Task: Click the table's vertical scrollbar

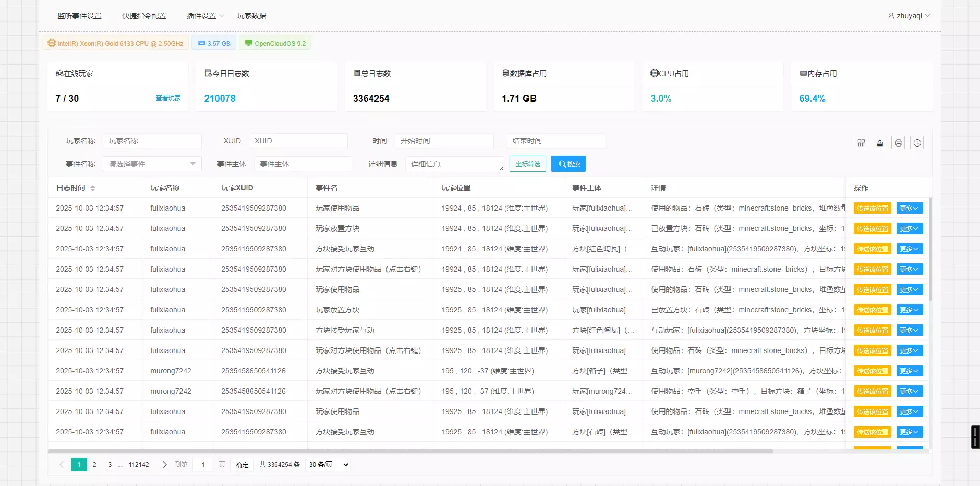Action: coord(930,249)
